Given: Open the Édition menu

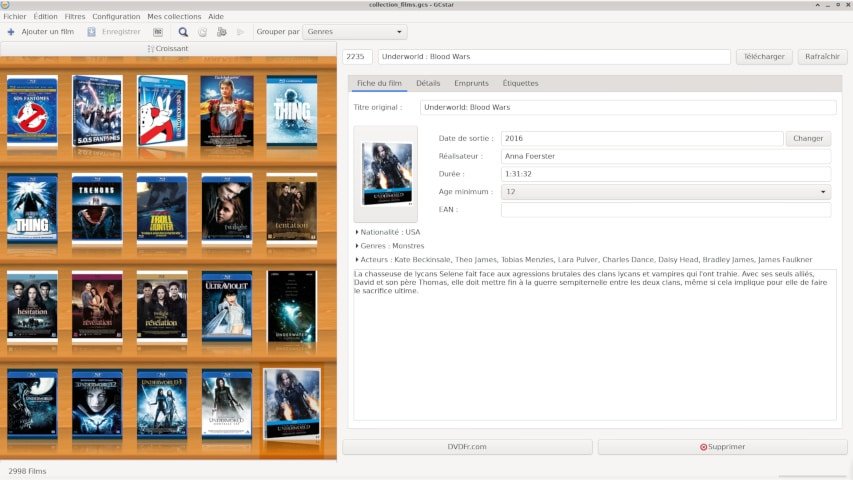Looking at the screenshot, I should tap(46, 16).
